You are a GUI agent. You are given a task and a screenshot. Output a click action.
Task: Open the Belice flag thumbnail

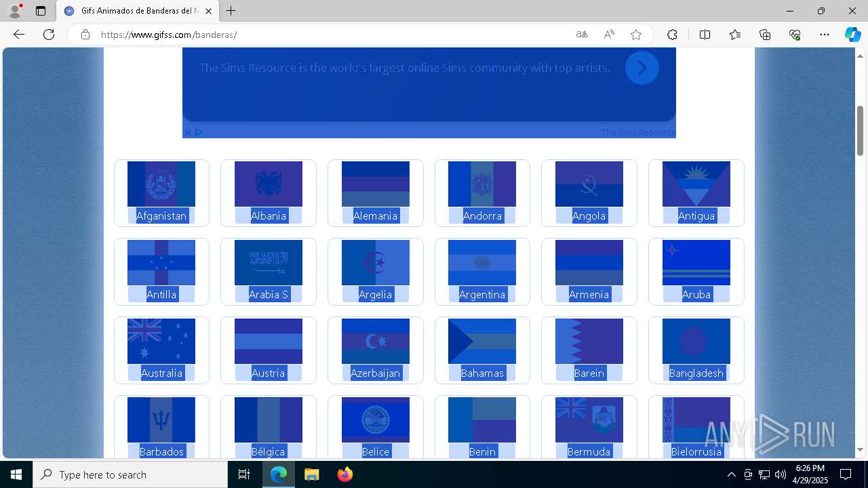[376, 420]
